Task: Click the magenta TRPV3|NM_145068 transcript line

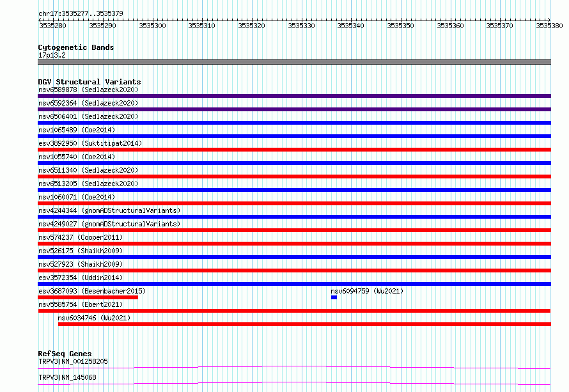Action: coord(294,383)
